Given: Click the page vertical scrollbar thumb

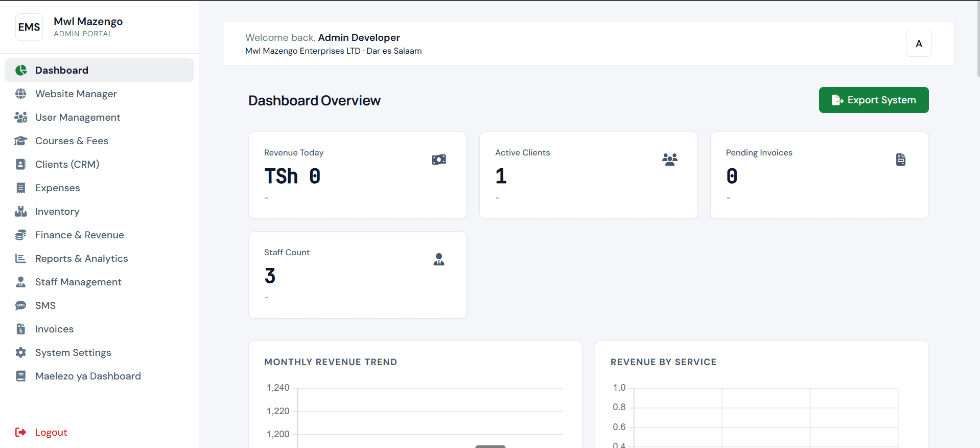Looking at the screenshot, I should point(978,38).
